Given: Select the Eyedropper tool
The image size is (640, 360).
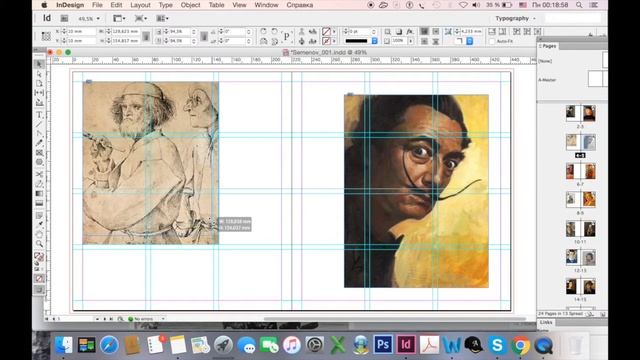Looking at the screenshot, I should (x=39, y=224).
